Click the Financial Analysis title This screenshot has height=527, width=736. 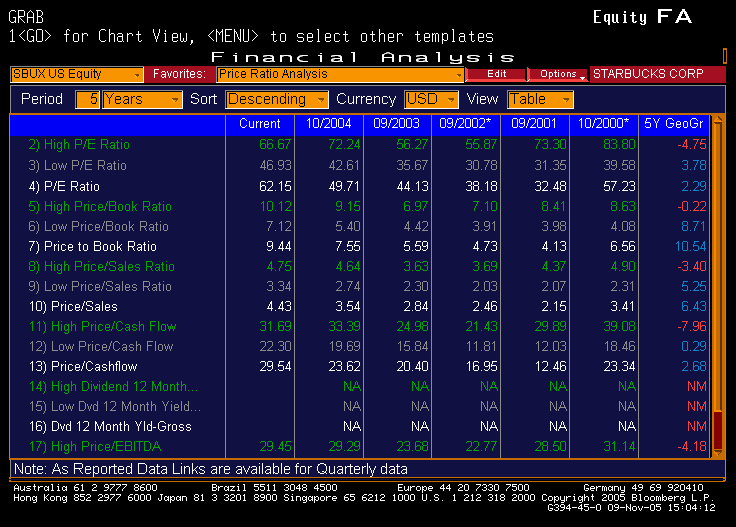pos(363,57)
